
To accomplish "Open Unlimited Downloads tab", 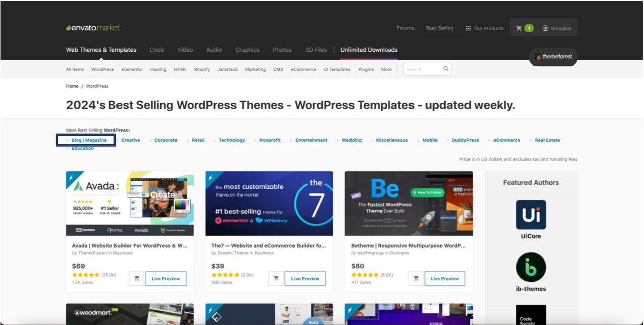I will pyautogui.click(x=369, y=50).
